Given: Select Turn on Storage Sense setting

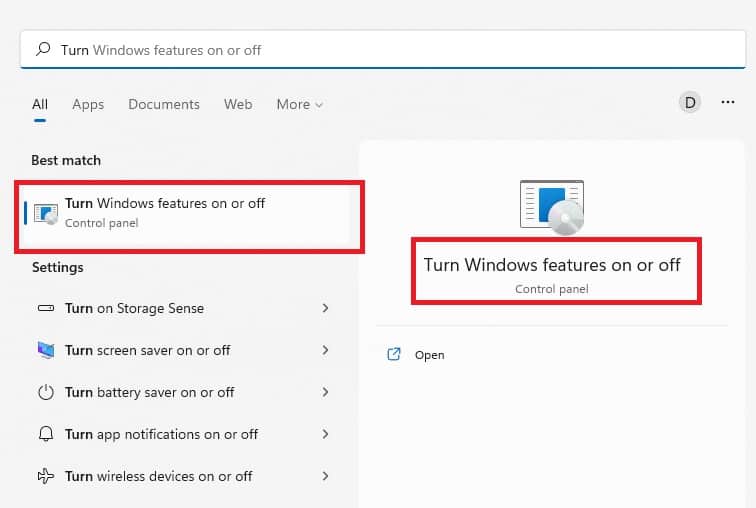Looking at the screenshot, I should click(135, 308).
